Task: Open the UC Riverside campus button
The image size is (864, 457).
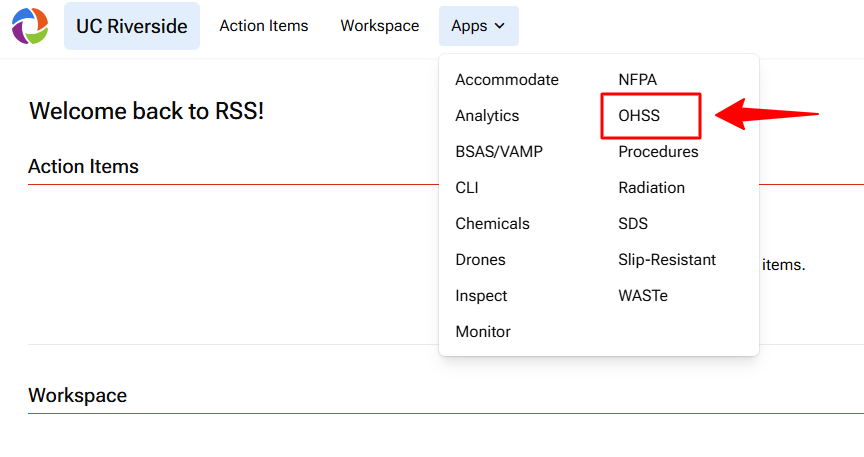Action: point(131,26)
